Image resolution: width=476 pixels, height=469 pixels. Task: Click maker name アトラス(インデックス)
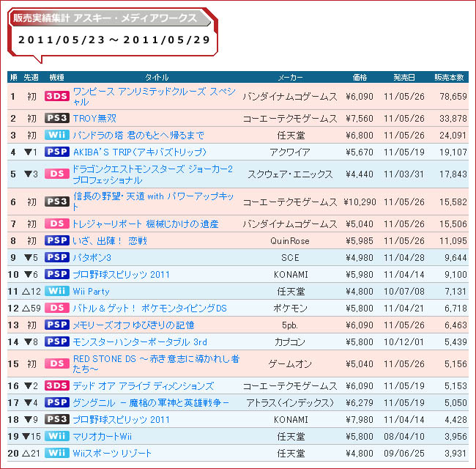pyautogui.click(x=290, y=403)
